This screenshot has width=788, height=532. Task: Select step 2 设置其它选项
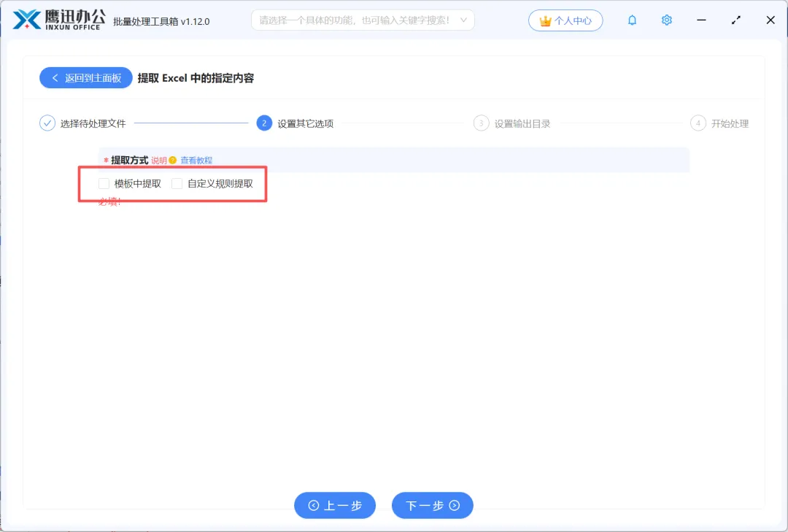coord(295,123)
